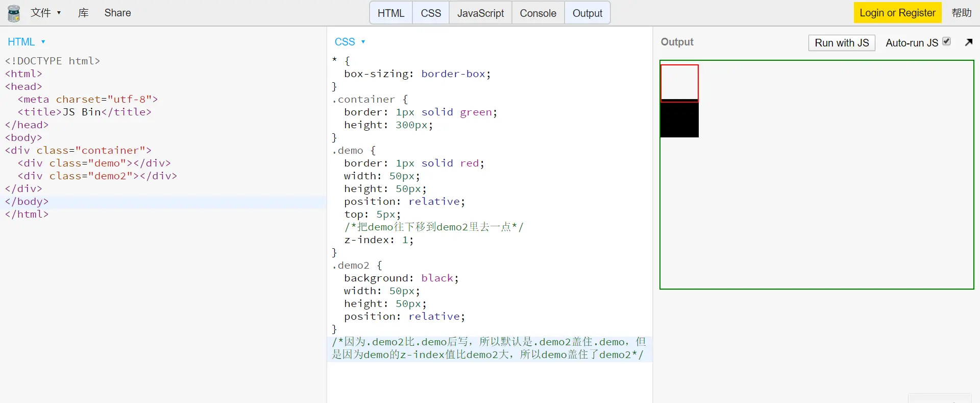Click the </body> closing tag line
The image size is (980, 403).
pos(27,201)
